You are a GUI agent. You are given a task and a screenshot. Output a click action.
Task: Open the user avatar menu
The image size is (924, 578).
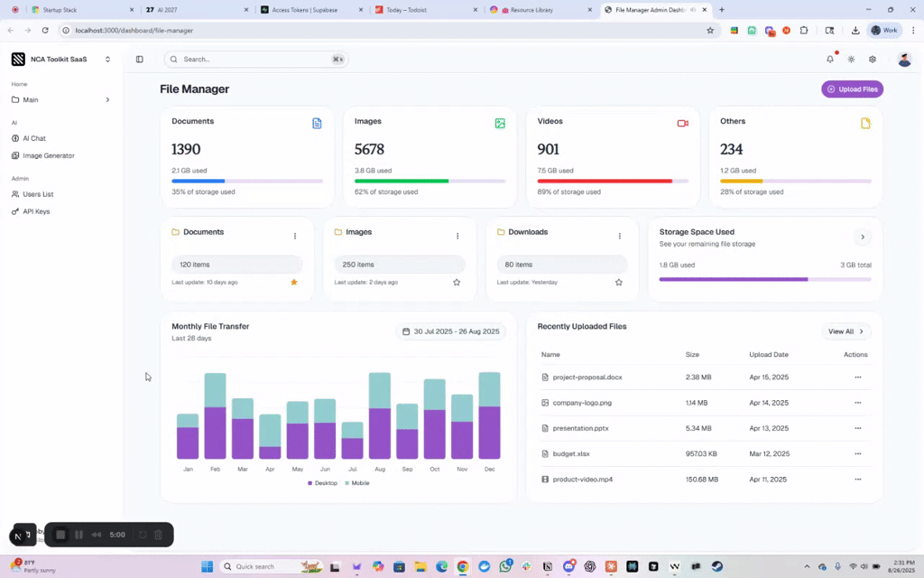[x=904, y=59]
